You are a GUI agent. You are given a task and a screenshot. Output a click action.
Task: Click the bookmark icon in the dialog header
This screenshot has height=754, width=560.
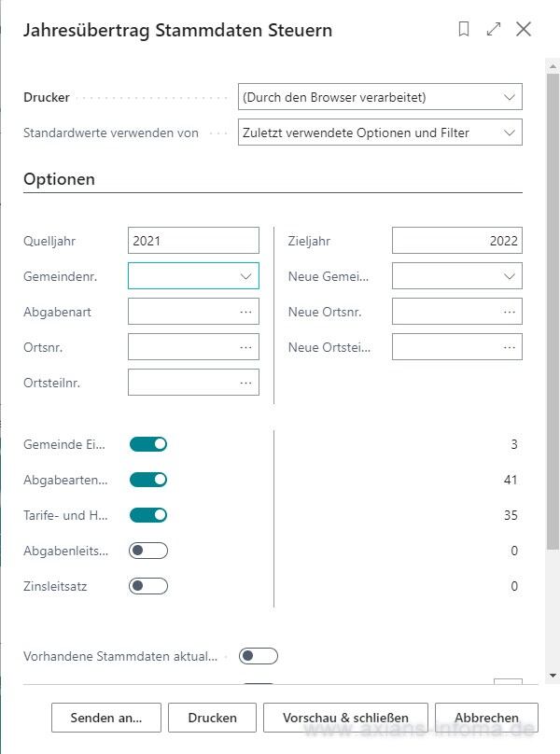(x=464, y=30)
